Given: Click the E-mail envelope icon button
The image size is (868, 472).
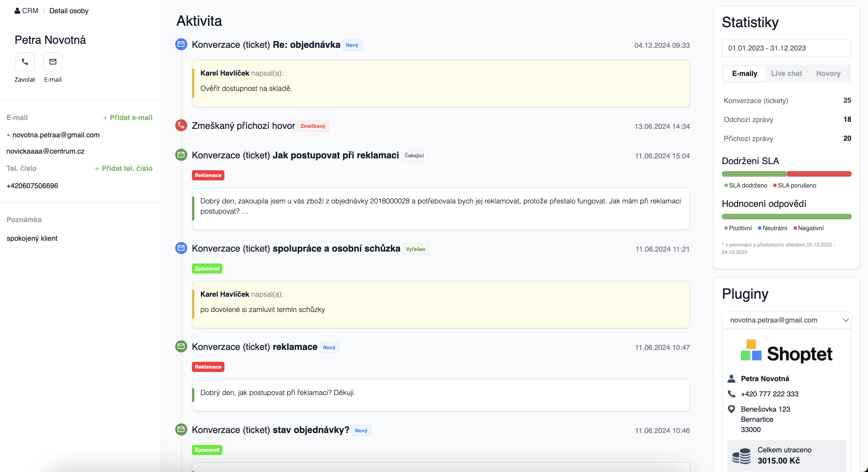Looking at the screenshot, I should [x=53, y=62].
